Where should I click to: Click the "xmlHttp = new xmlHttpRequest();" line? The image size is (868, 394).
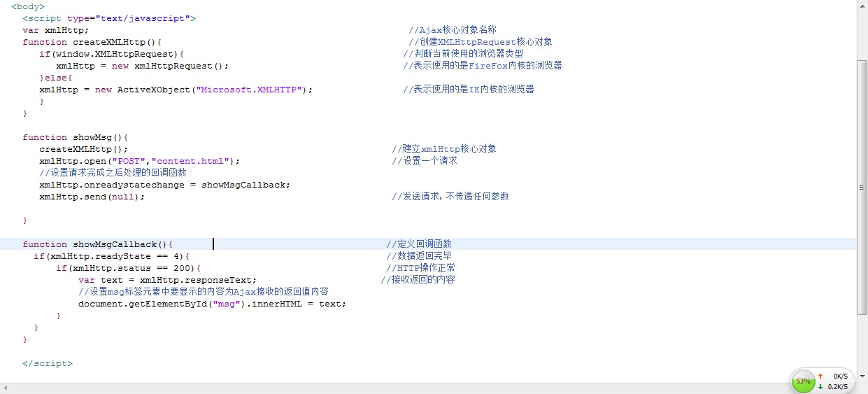[143, 66]
